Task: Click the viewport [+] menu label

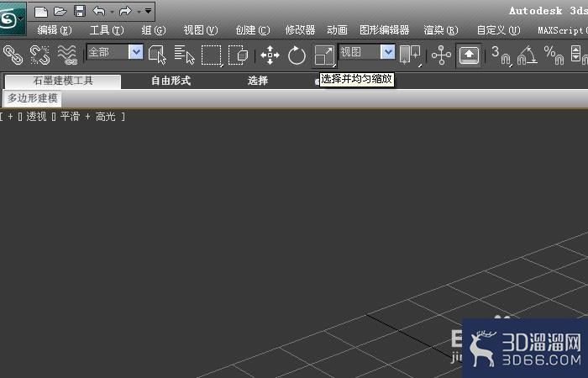Action: pos(10,117)
